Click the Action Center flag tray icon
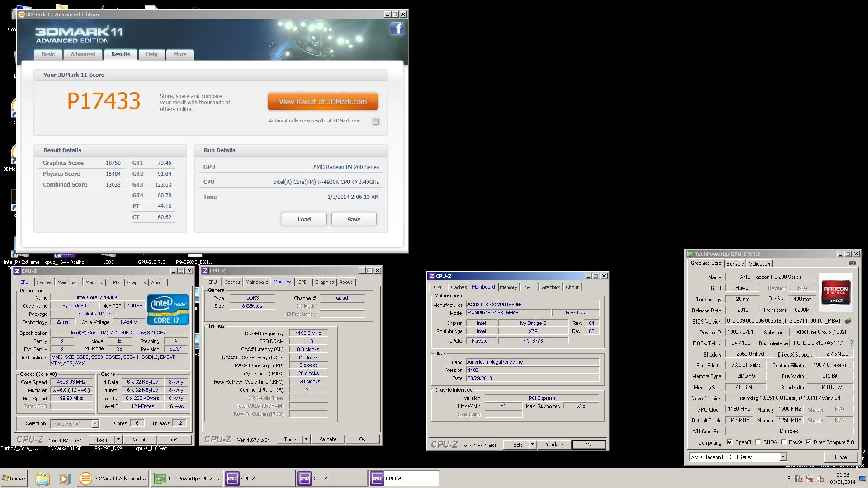 pos(799,479)
